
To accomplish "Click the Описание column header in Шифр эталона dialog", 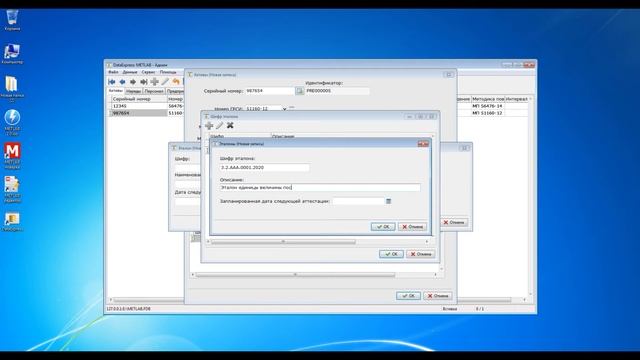I will pyautogui.click(x=351, y=136).
